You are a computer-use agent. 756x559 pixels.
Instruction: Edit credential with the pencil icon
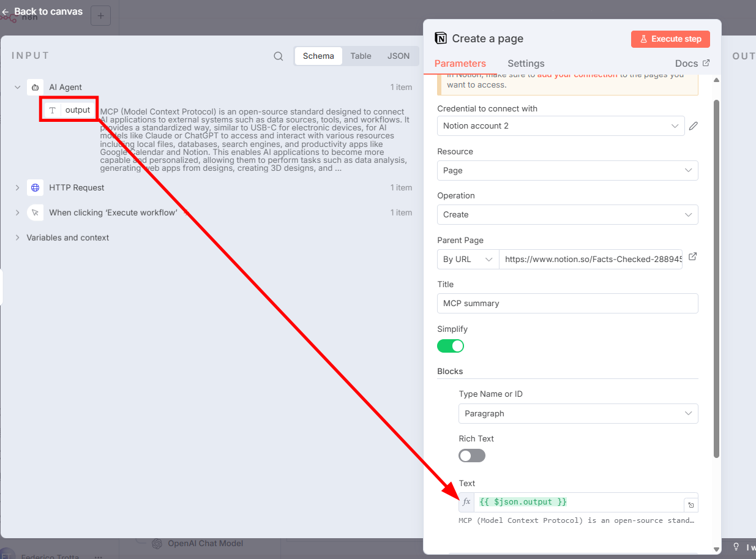[694, 126]
